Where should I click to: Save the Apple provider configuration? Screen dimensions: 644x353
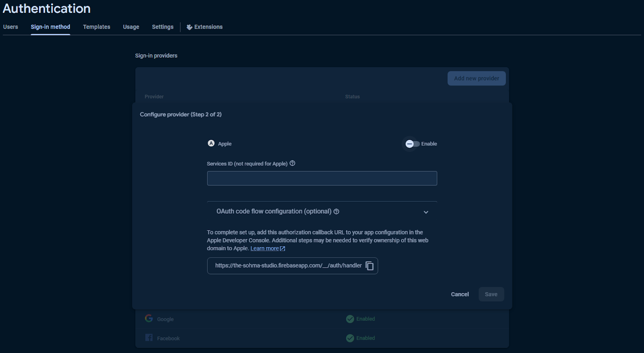point(491,294)
